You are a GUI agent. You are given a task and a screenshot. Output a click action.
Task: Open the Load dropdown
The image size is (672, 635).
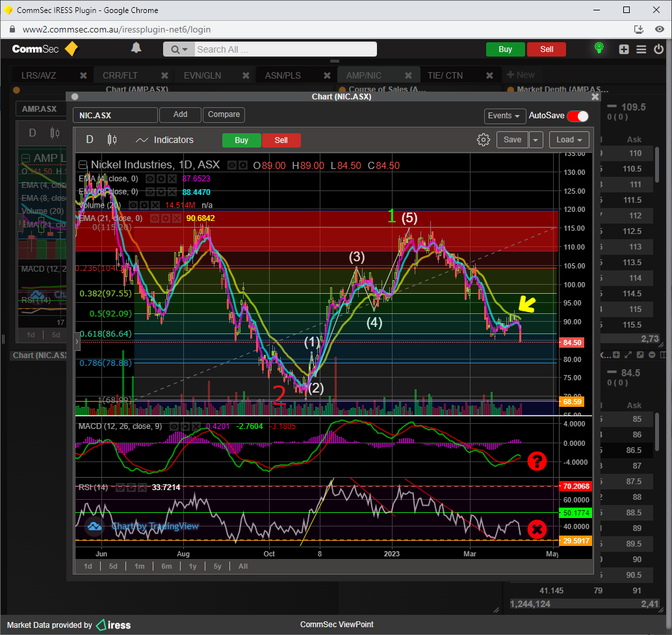[569, 140]
